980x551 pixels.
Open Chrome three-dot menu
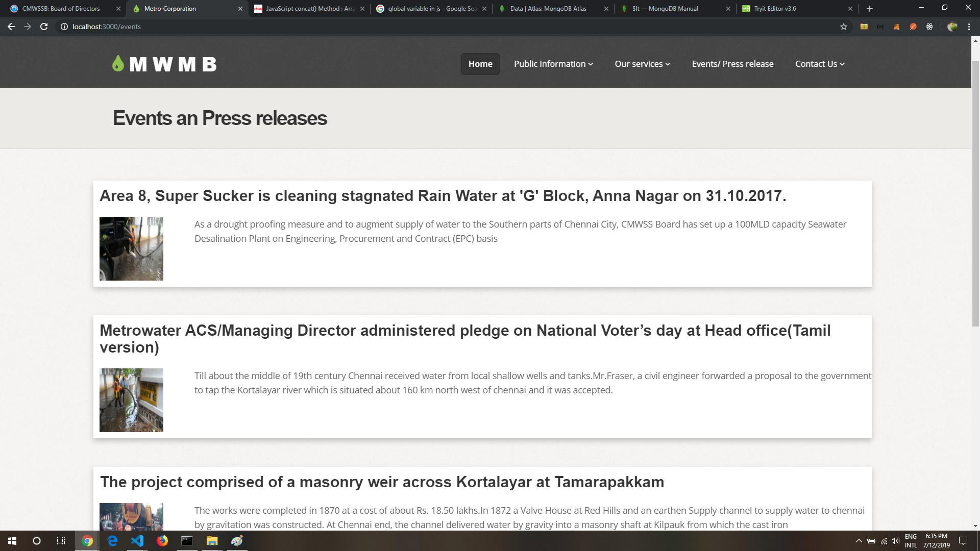(969, 27)
